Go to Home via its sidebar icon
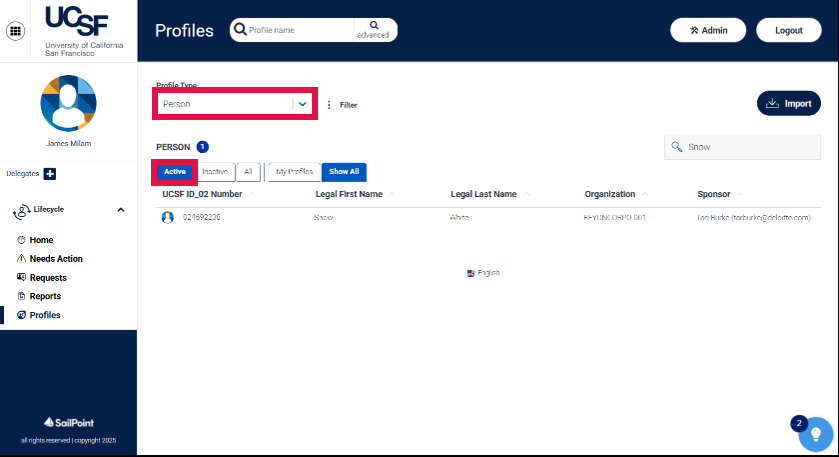 click(x=21, y=240)
